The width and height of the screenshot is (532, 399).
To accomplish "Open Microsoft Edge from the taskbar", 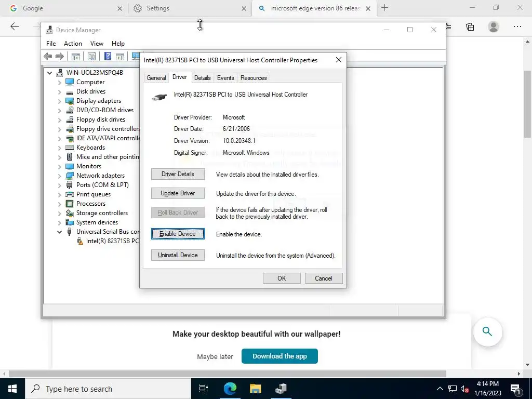I will [230, 389].
